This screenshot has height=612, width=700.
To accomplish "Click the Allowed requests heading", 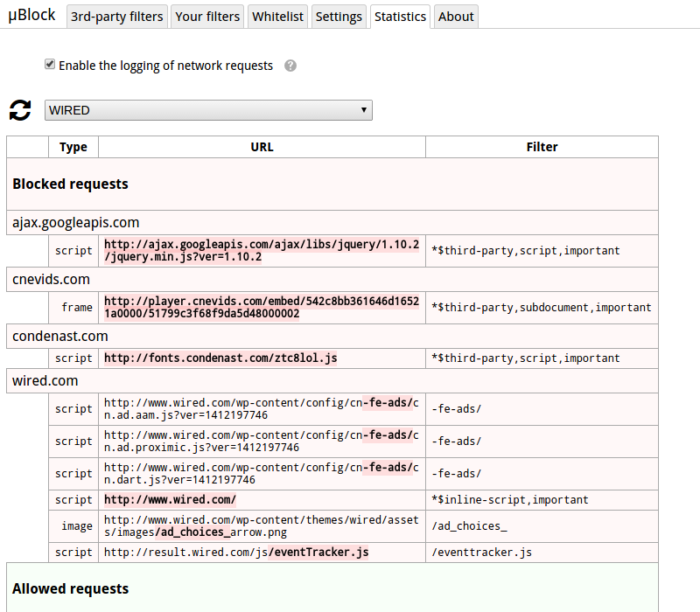I will (x=71, y=588).
